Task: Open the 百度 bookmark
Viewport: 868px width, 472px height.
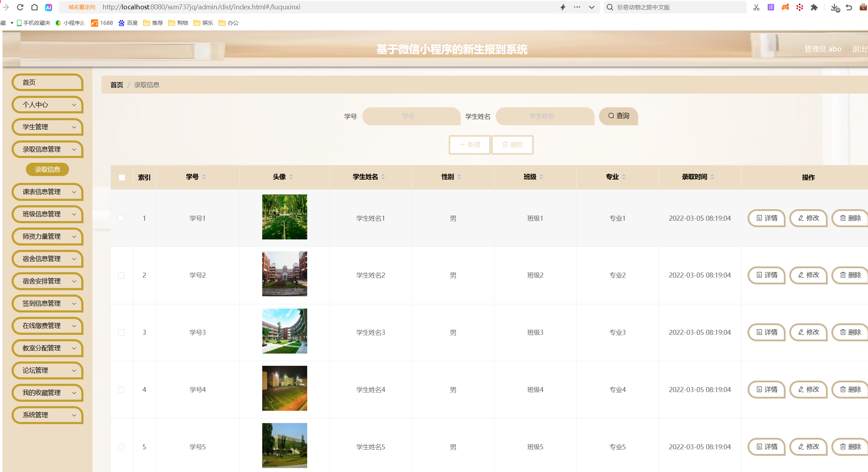Action: point(128,23)
